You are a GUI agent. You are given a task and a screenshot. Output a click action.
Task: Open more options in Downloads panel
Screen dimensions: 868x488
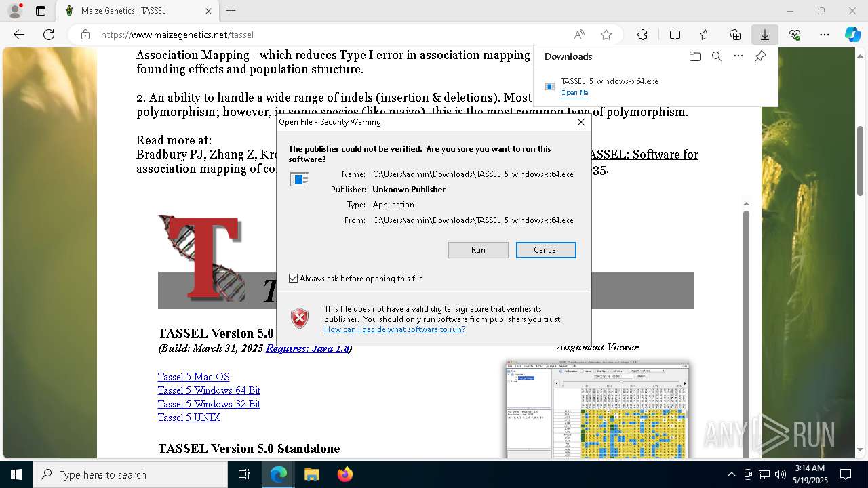[738, 56]
